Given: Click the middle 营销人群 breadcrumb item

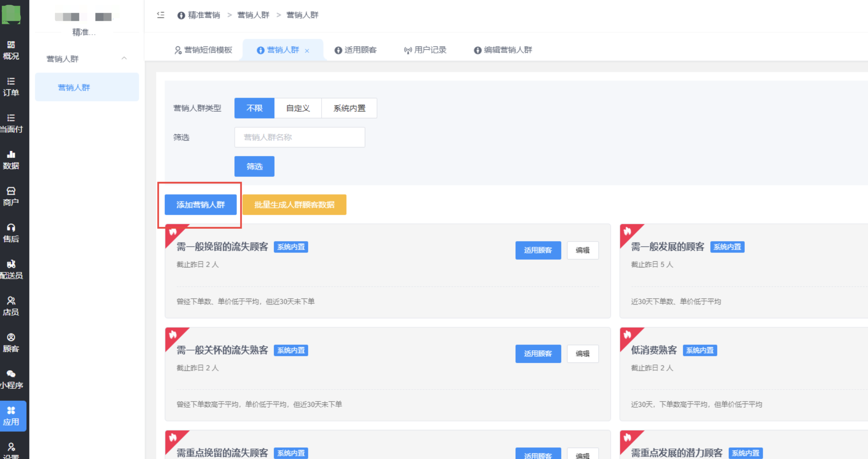Looking at the screenshot, I should pos(253,15).
